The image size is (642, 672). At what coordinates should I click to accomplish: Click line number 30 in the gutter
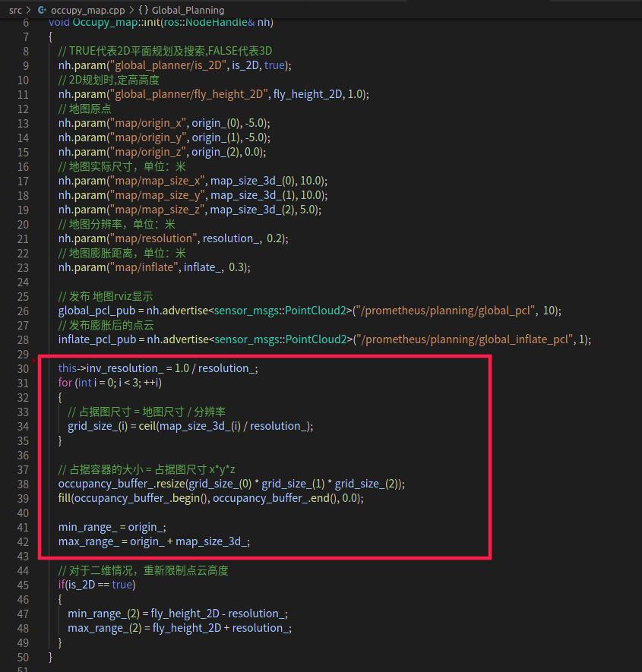click(x=23, y=368)
